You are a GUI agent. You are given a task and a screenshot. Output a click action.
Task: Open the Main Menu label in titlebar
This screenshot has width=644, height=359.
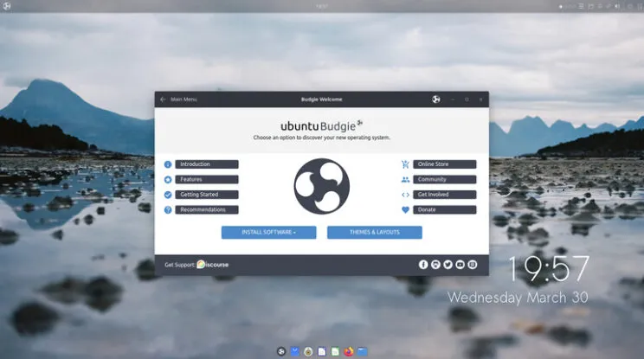pos(184,99)
